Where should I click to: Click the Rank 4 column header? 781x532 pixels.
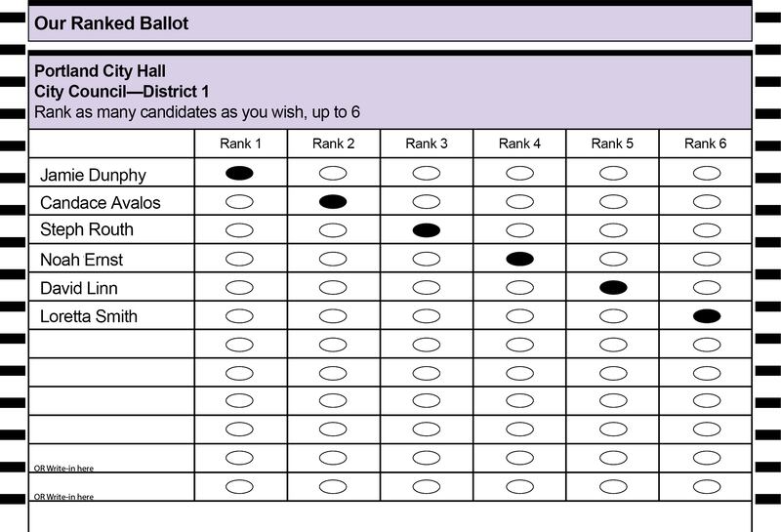coord(519,143)
